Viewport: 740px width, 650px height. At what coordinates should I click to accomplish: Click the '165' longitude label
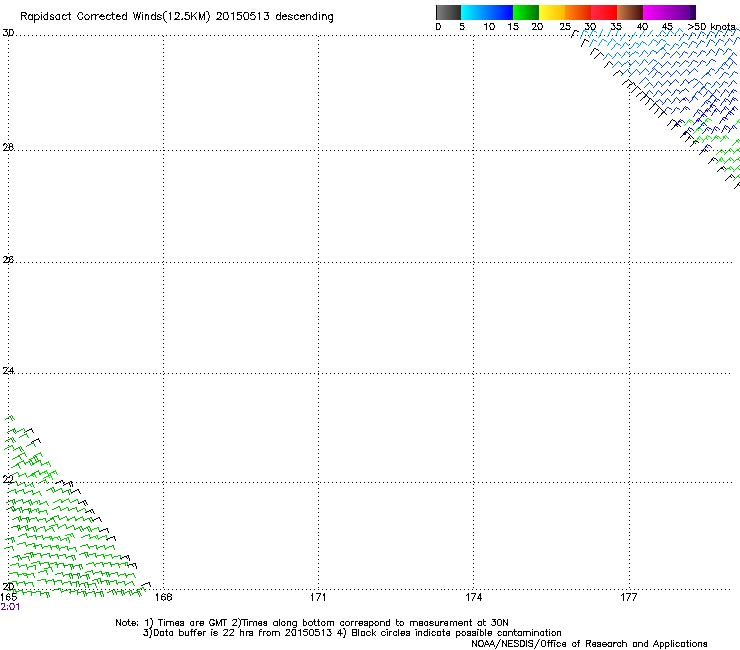point(8,597)
